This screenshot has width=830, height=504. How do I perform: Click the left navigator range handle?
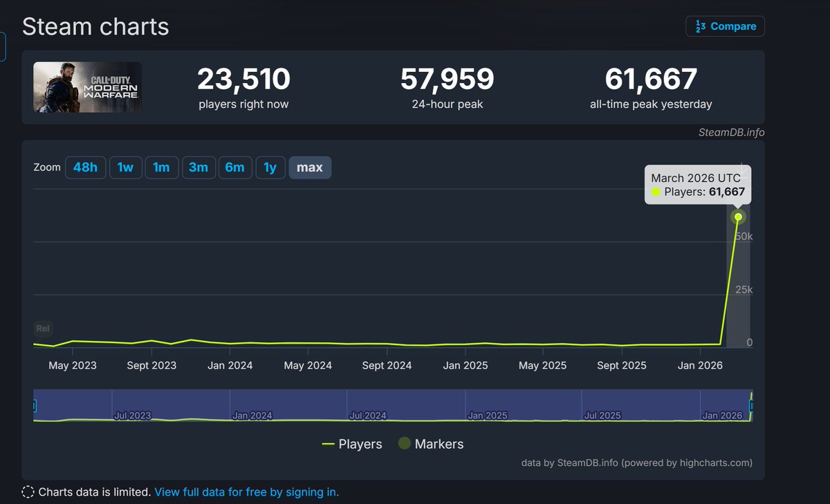coord(34,407)
